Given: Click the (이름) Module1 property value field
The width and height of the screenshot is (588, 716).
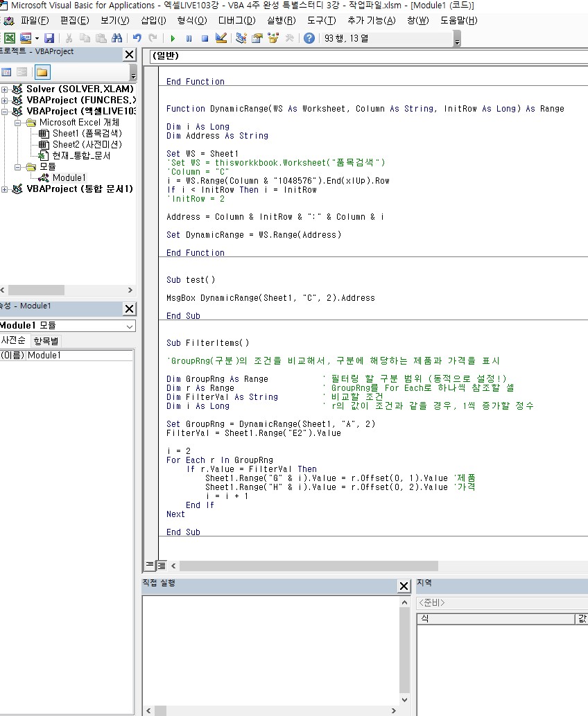Looking at the screenshot, I should click(x=80, y=356).
